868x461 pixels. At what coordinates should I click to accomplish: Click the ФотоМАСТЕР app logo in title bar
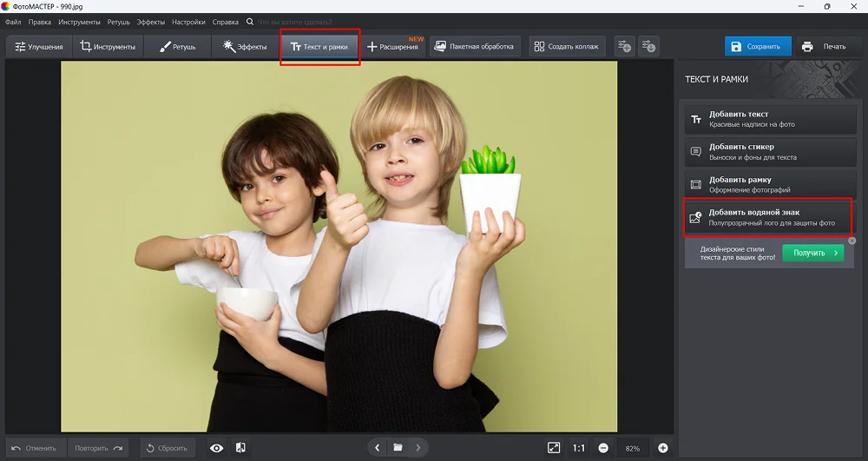(5, 6)
